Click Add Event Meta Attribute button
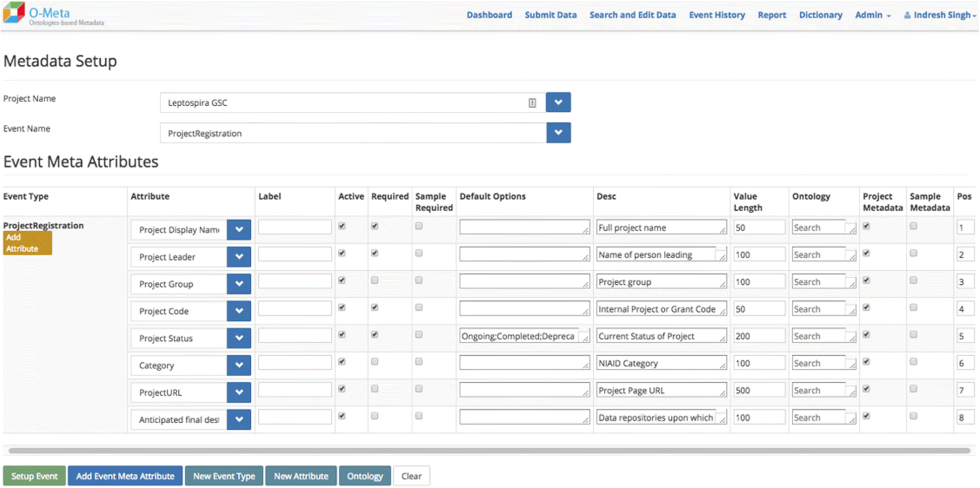Viewport: 980px width, 488px height. pyautogui.click(x=125, y=476)
